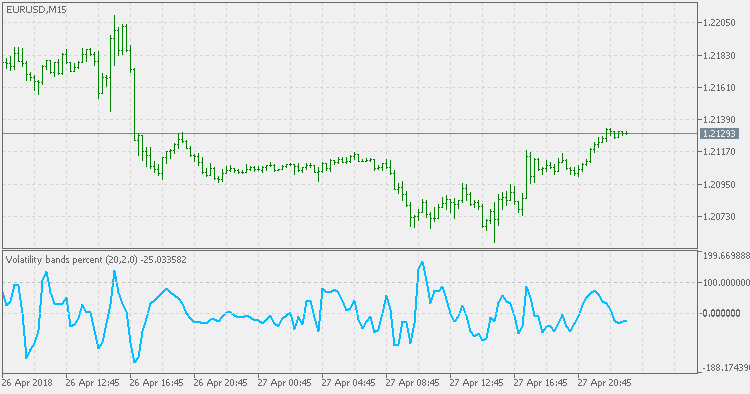Click the 26 Apr 12:45 time label
The image size is (750, 394).
pos(92,383)
